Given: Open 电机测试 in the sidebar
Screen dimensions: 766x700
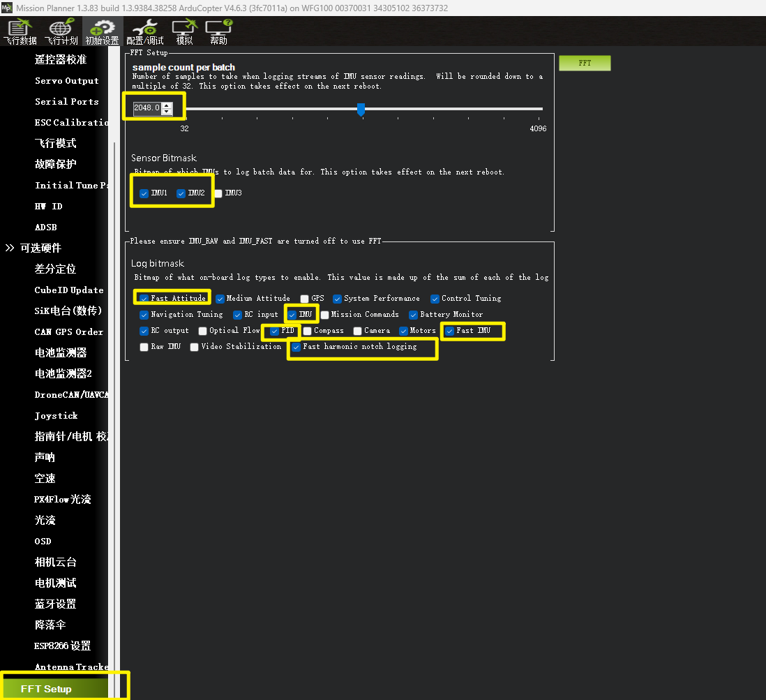Looking at the screenshot, I should 55,583.
